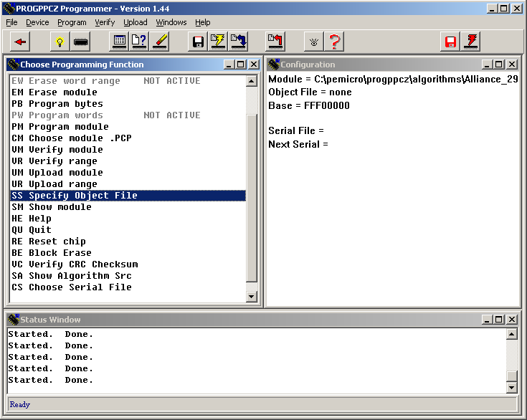This screenshot has width=527, height=420.
Task: Open the Device menu
Action: click(x=37, y=22)
